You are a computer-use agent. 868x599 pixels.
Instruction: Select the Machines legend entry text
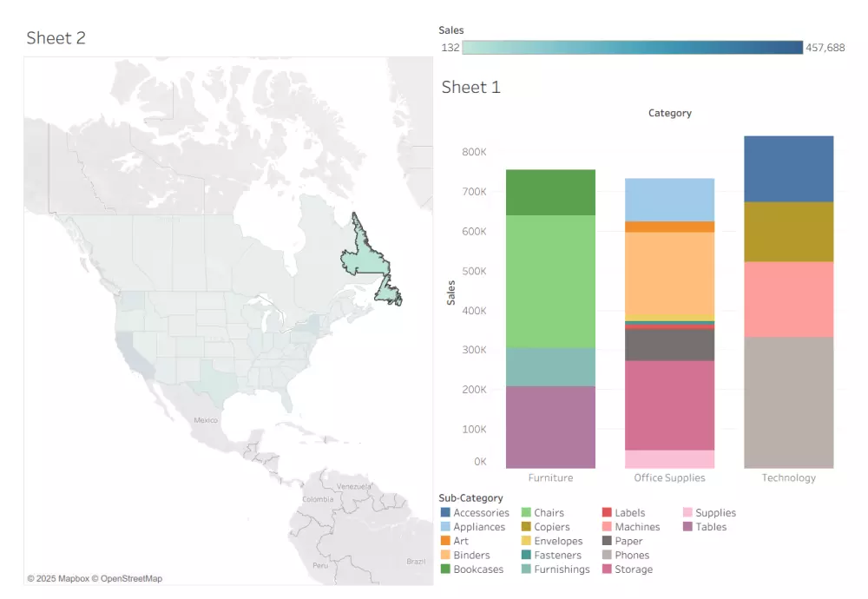(x=637, y=527)
